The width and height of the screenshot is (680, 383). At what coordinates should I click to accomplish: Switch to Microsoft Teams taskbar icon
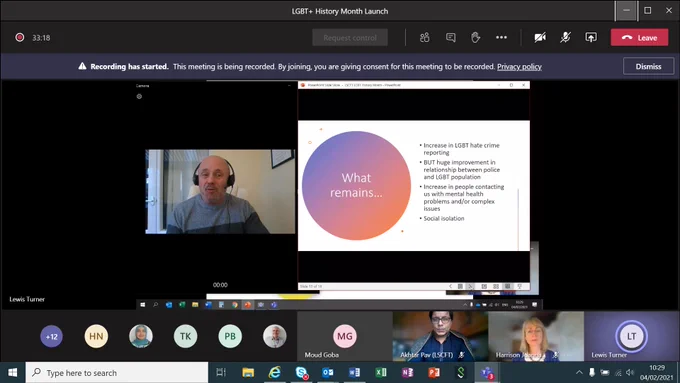[487, 373]
